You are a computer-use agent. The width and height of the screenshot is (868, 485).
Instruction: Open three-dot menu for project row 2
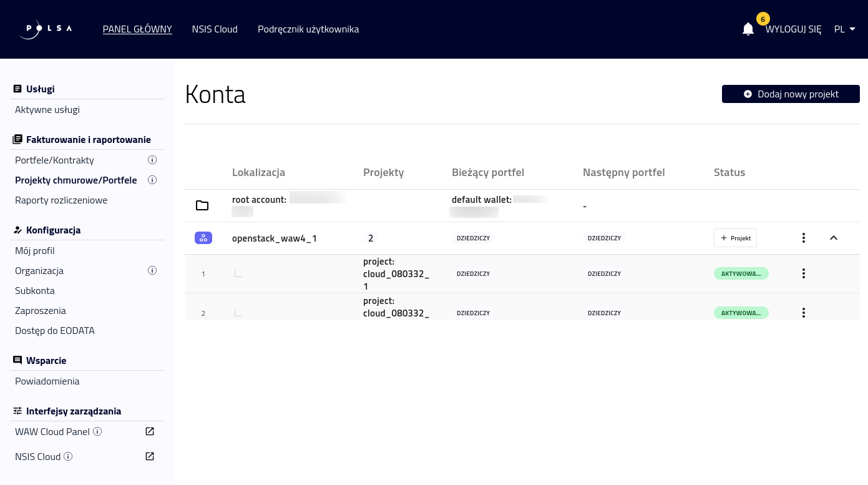coord(804,313)
